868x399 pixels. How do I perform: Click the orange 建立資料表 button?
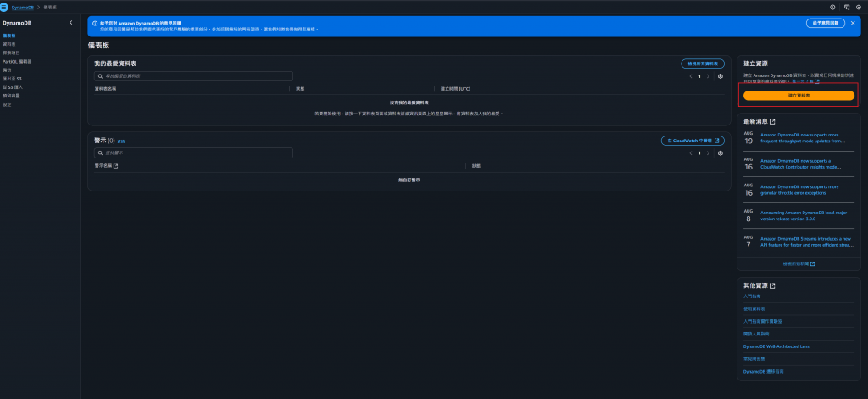(798, 96)
